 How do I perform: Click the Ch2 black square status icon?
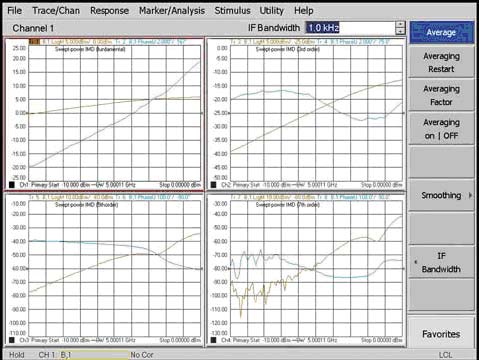pyautogui.click(x=213, y=185)
